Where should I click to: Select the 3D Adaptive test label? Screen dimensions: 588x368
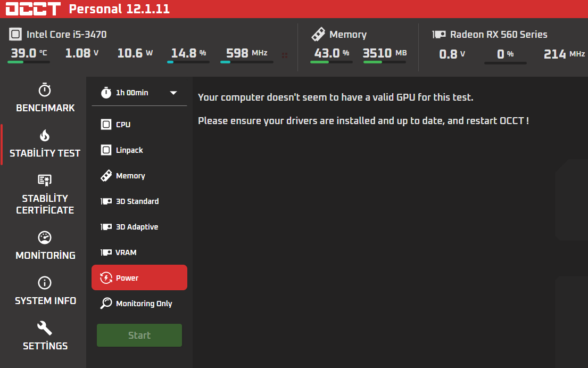[x=137, y=227]
